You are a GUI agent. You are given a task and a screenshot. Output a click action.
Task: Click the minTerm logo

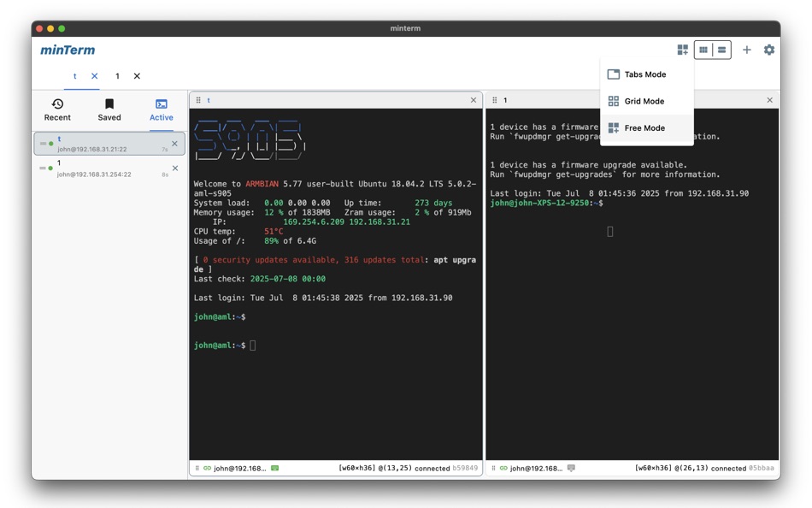pos(68,50)
